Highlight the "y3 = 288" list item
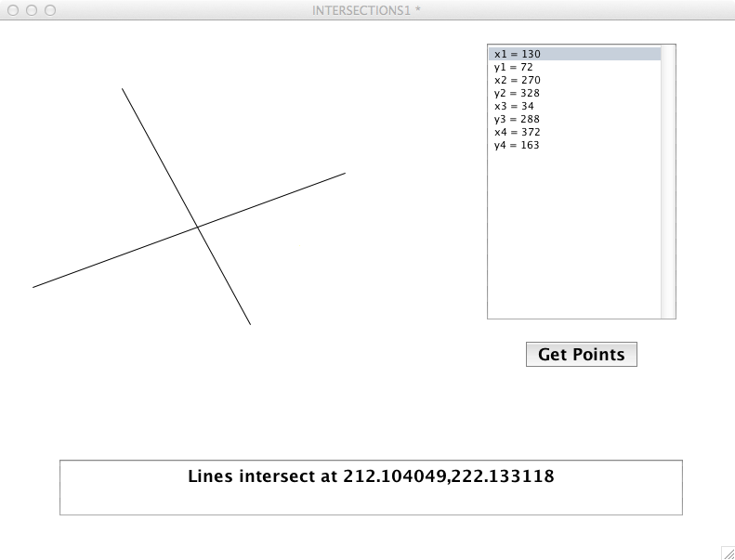The image size is (735, 560). [x=518, y=120]
